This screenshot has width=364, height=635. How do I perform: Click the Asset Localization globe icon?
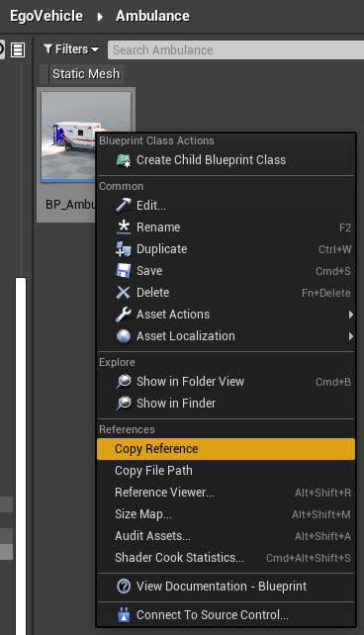click(124, 336)
